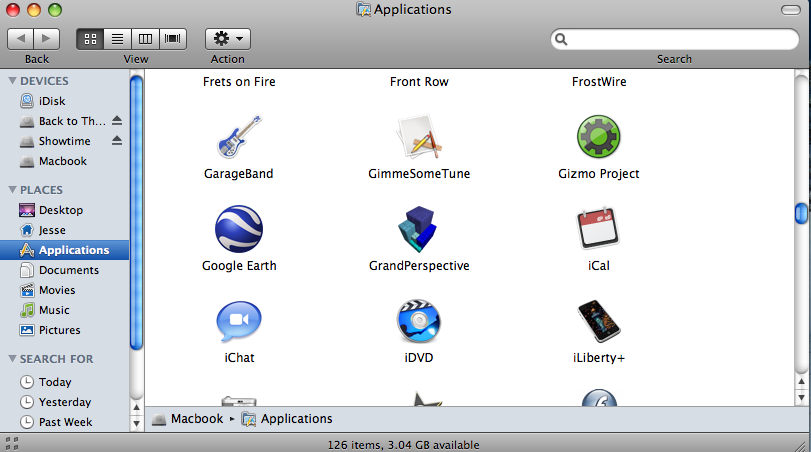Click inside the Search field
The width and height of the screenshot is (811, 452).
675,39
